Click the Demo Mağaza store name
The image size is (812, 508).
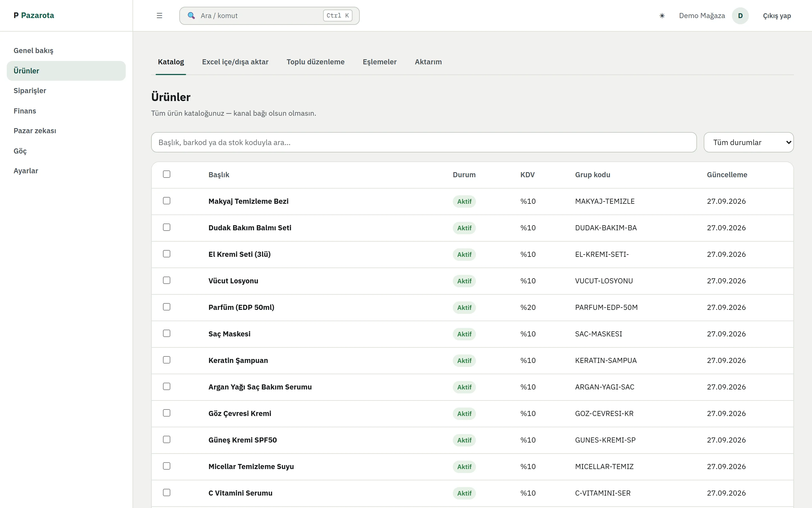[x=702, y=16]
